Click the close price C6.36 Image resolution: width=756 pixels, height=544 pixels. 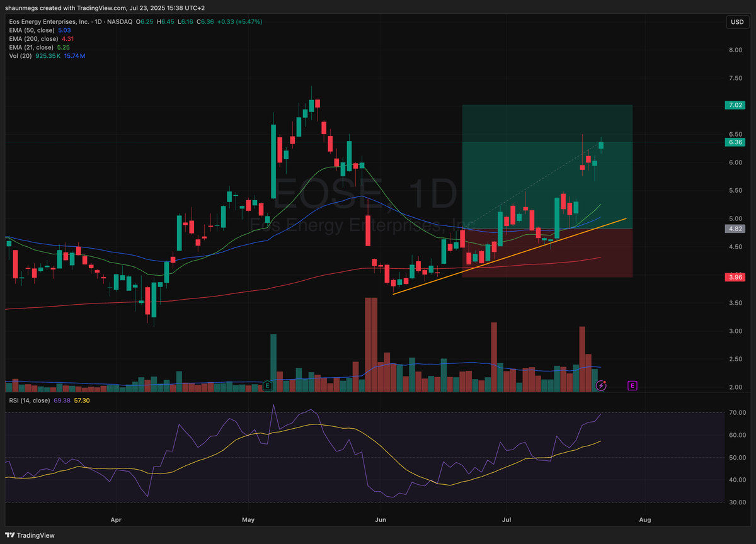pyautogui.click(x=206, y=21)
